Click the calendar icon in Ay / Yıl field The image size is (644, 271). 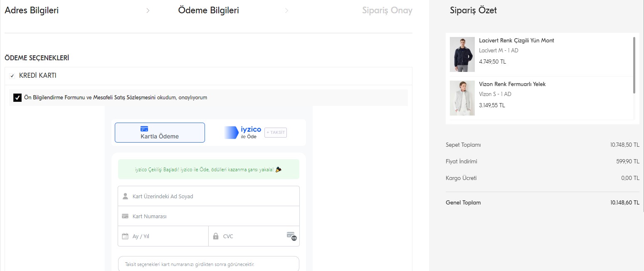[125, 237]
